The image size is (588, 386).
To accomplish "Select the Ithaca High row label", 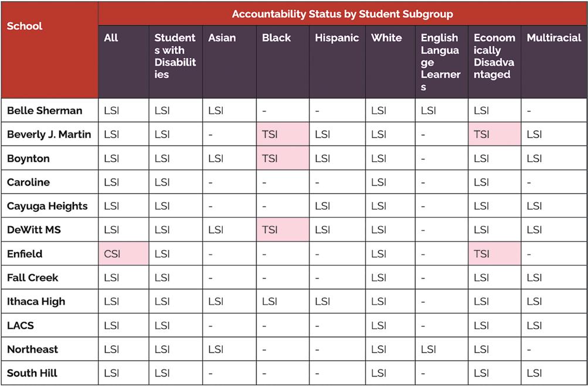I will coord(36,302).
